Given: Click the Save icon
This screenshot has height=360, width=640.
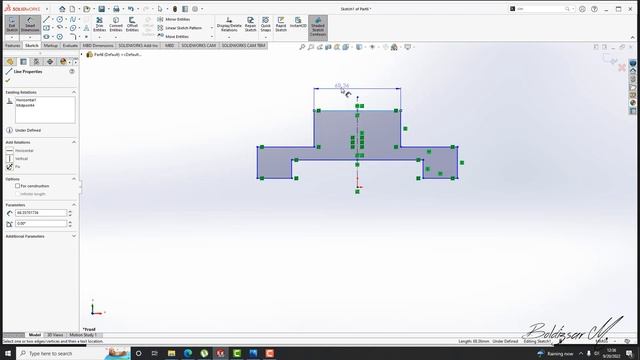Looking at the screenshot, I should click(x=101, y=9).
